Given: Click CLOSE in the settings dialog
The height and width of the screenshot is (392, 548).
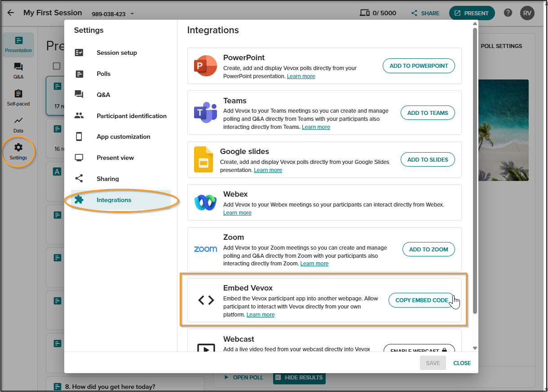Looking at the screenshot, I should coord(462,363).
